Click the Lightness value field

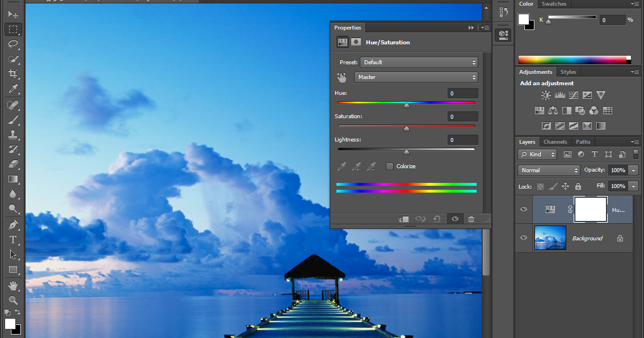click(463, 140)
